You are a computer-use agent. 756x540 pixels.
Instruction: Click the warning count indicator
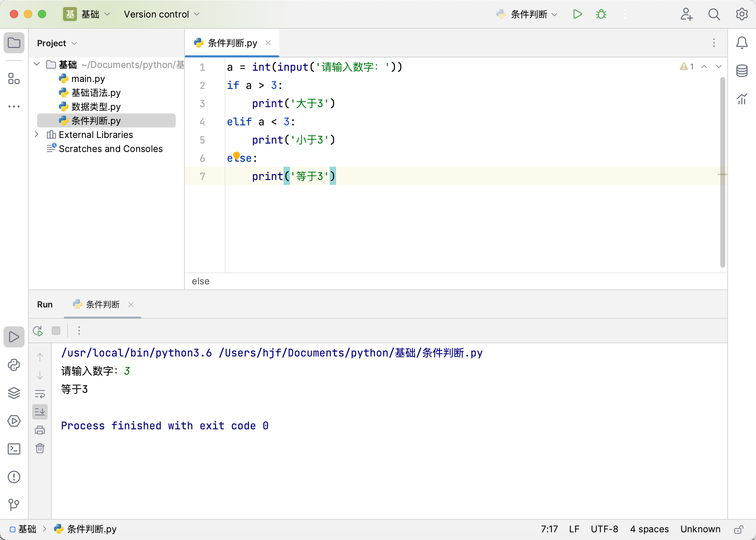[x=687, y=67]
